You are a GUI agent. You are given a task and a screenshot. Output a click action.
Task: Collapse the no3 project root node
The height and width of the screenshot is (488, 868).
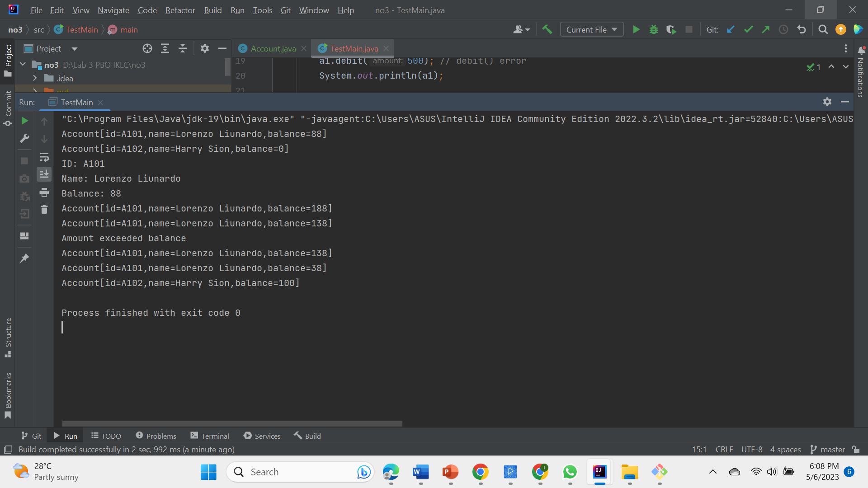tap(23, 64)
